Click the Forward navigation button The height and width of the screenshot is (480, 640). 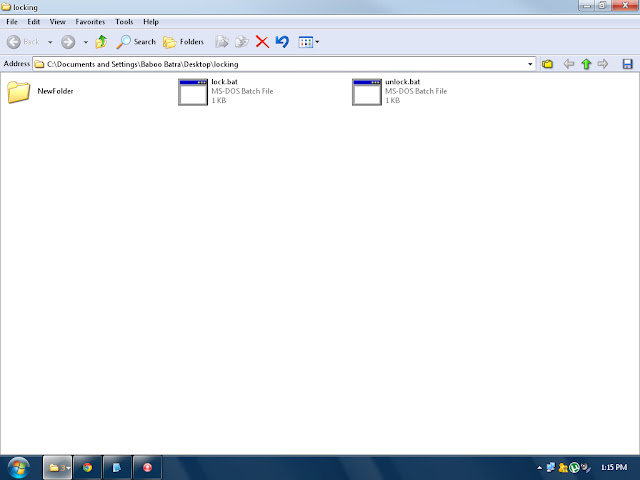[68, 42]
